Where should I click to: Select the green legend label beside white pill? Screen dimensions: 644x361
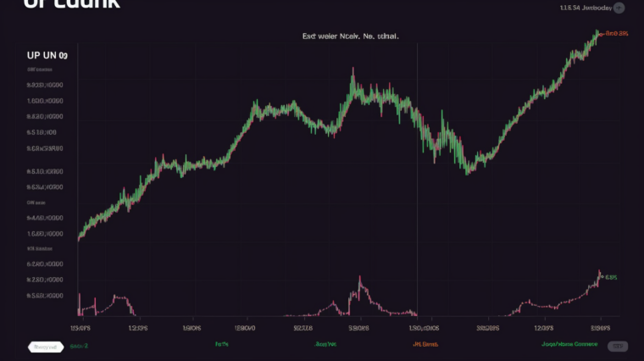79,346
